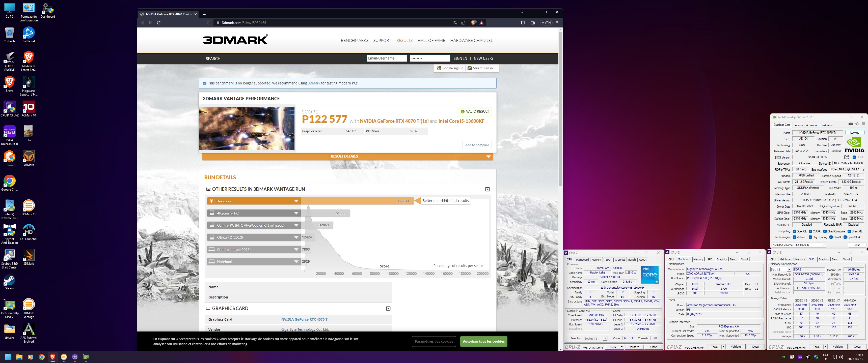Screen dimensions: 868x363
Task: Open the BENCHMARKS menu on 3DMark site
Action: 355,40
